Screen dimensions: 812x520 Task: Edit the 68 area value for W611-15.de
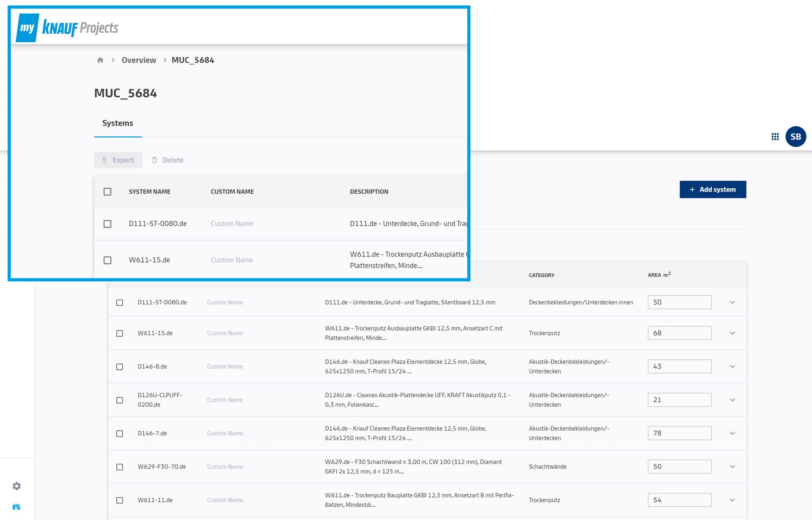point(679,333)
